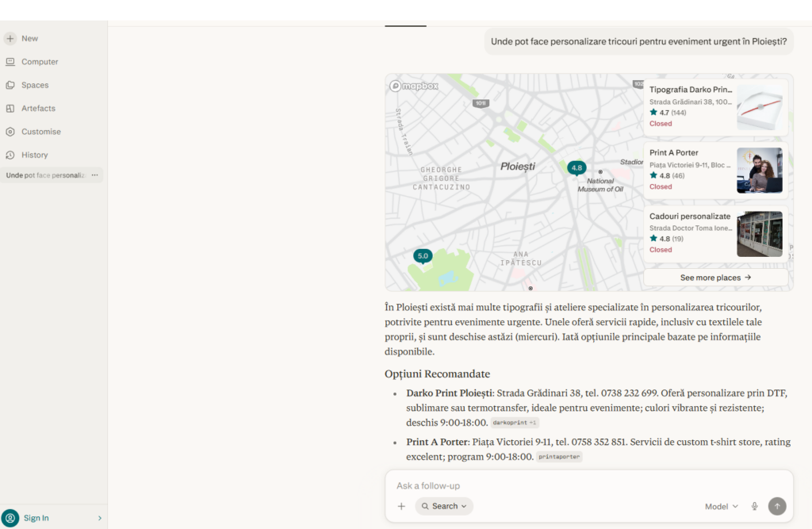Screen dimensions: 812x529
Task: Open the Tipografia Darko Print place card
Action: click(x=716, y=107)
